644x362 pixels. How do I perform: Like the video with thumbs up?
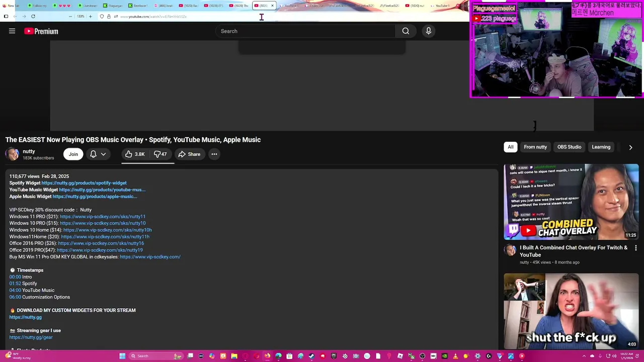pos(135,154)
